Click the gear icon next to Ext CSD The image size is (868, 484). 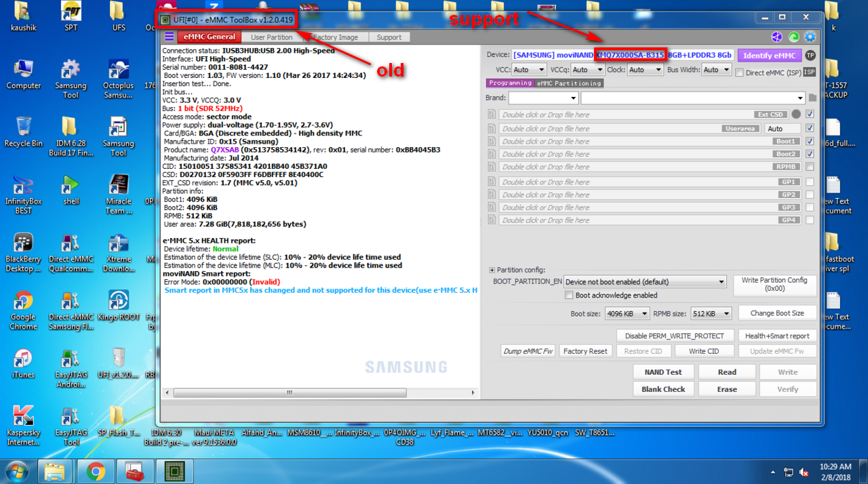click(796, 115)
